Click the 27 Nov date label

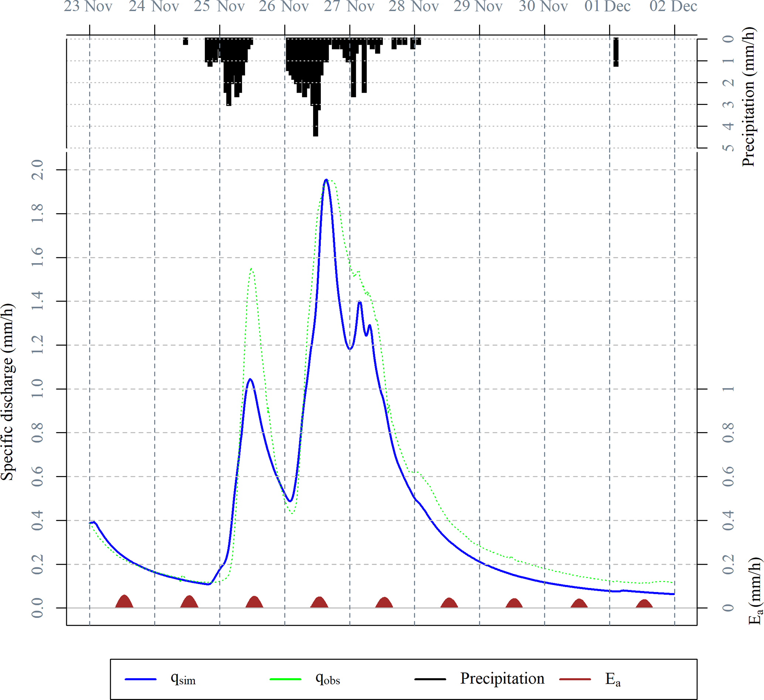pos(349,7)
